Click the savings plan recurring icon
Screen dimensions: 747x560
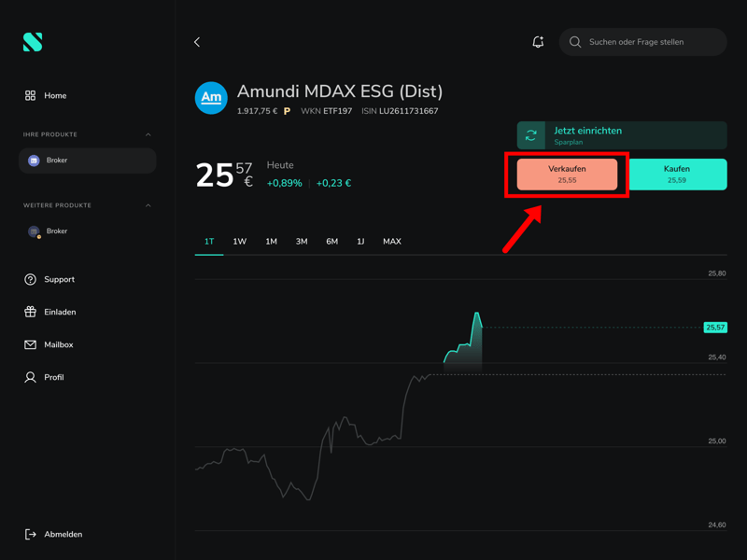[531, 135]
